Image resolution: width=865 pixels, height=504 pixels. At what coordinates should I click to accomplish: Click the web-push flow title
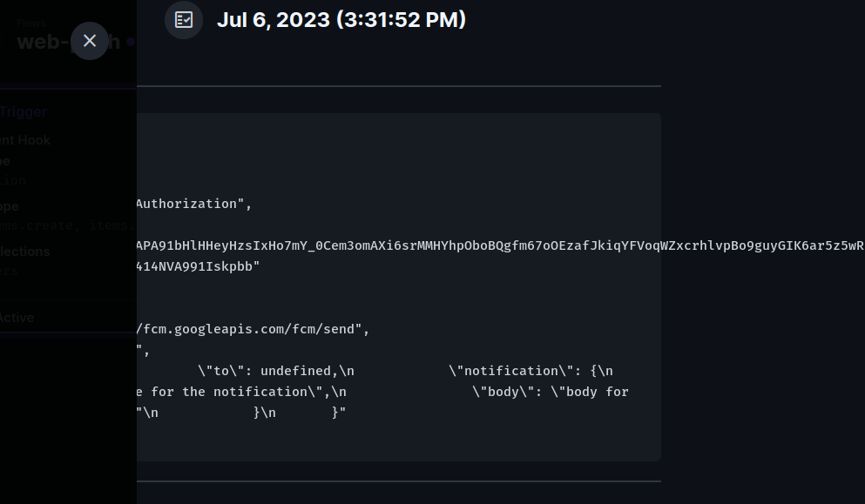pyautogui.click(x=52, y=42)
